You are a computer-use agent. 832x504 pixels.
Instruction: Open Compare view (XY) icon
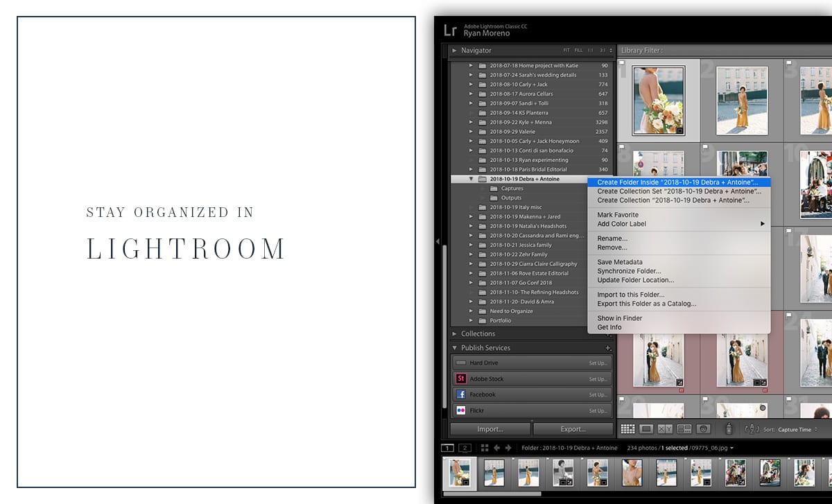pyautogui.click(x=665, y=429)
